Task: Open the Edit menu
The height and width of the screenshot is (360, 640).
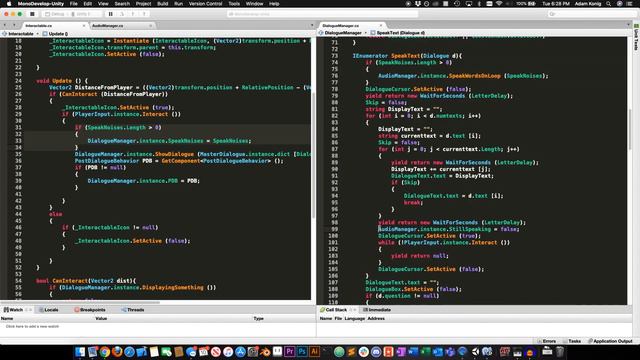Action: (87, 4)
